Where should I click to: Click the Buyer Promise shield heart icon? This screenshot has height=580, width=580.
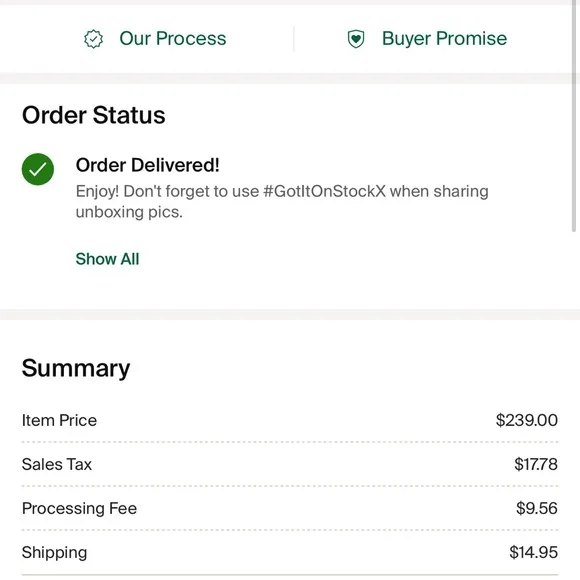356,39
